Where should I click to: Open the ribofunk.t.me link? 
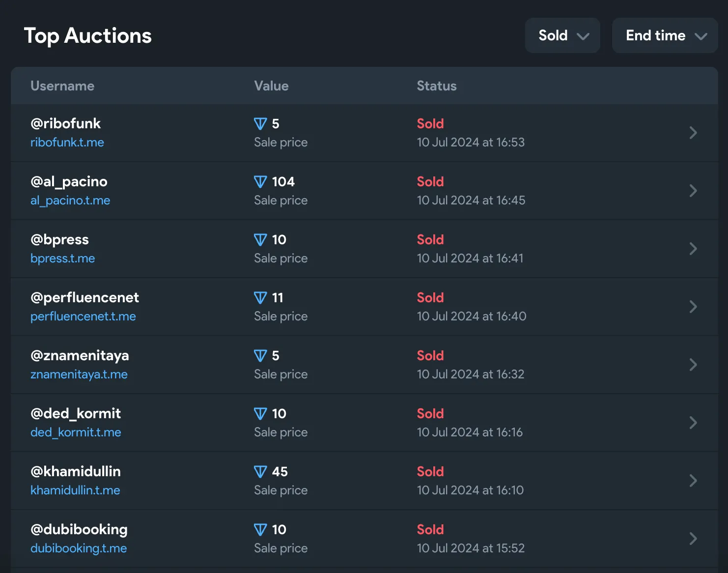click(67, 143)
